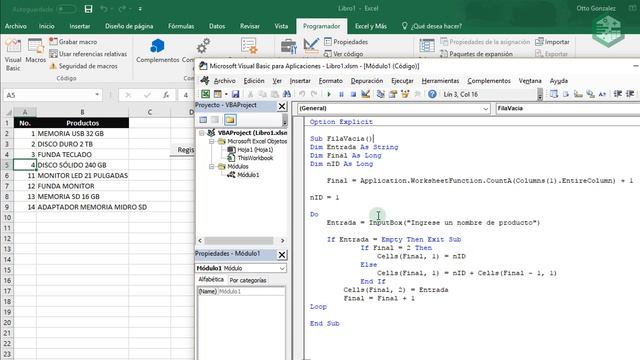Open the VBA Herramientas menu
Image resolution: width=640 pixels, height=360 pixels.
[x=440, y=81]
